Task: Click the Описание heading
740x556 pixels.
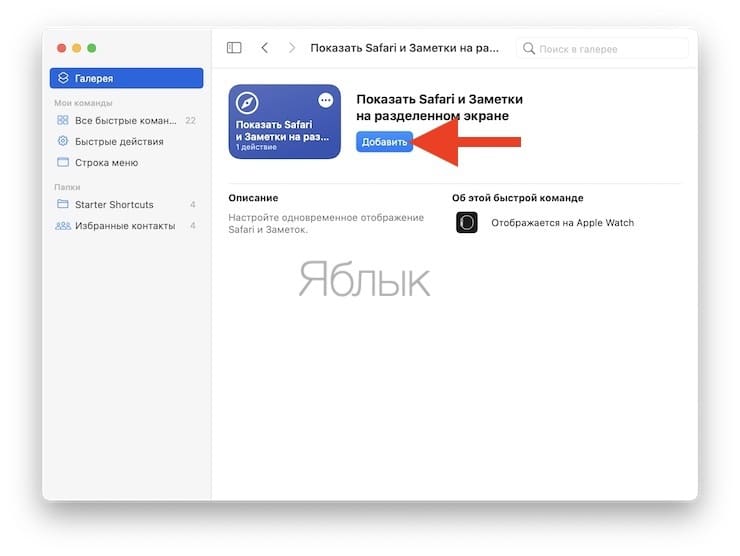Action: 253,198
